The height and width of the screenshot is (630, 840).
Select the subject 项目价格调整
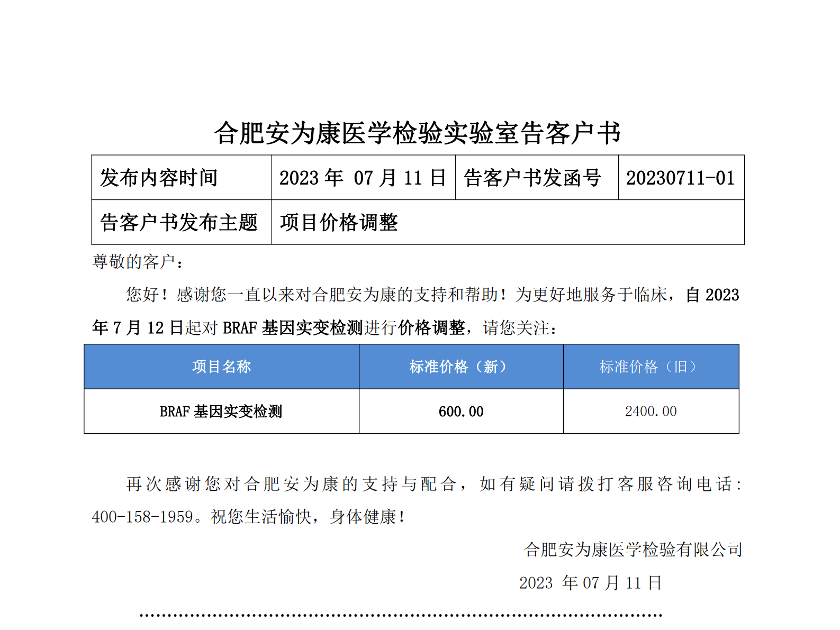339,223
